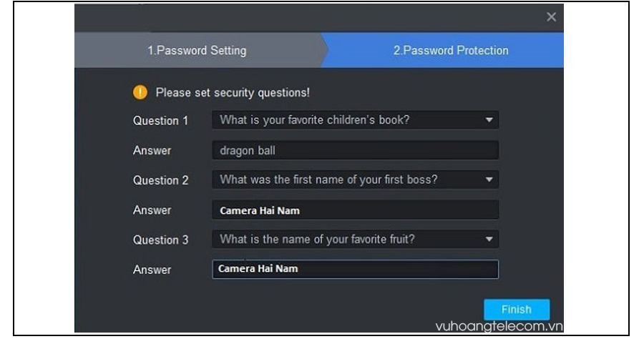Click the vuhoangtelecom.vn watermark link
This screenshot has width=644, height=339.
(499, 327)
